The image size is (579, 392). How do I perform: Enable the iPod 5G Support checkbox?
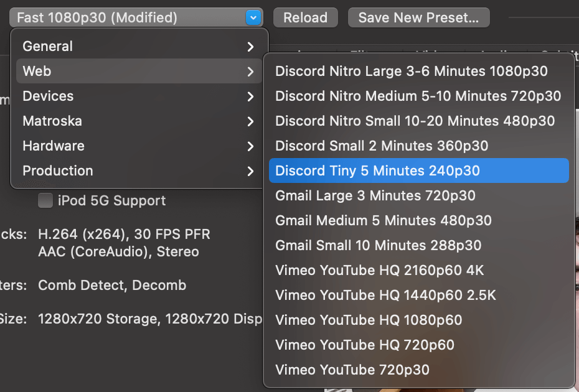45,201
